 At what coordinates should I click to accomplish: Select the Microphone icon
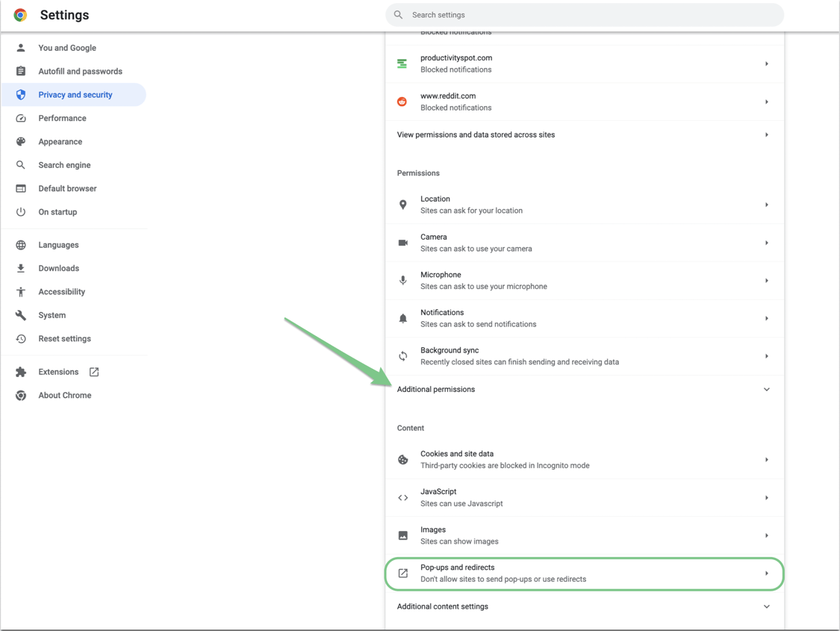403,280
